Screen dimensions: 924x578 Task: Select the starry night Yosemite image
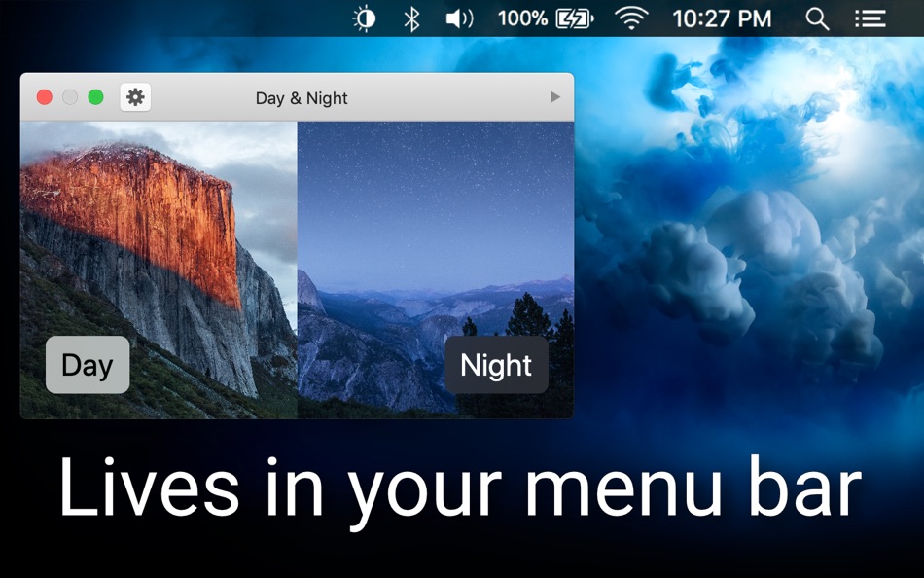(436, 271)
